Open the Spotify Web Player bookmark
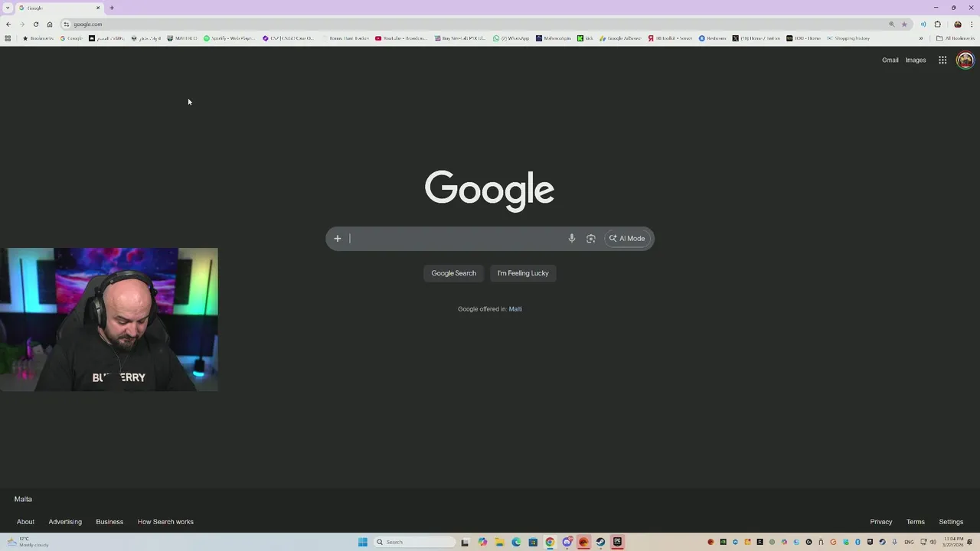 click(x=230, y=38)
